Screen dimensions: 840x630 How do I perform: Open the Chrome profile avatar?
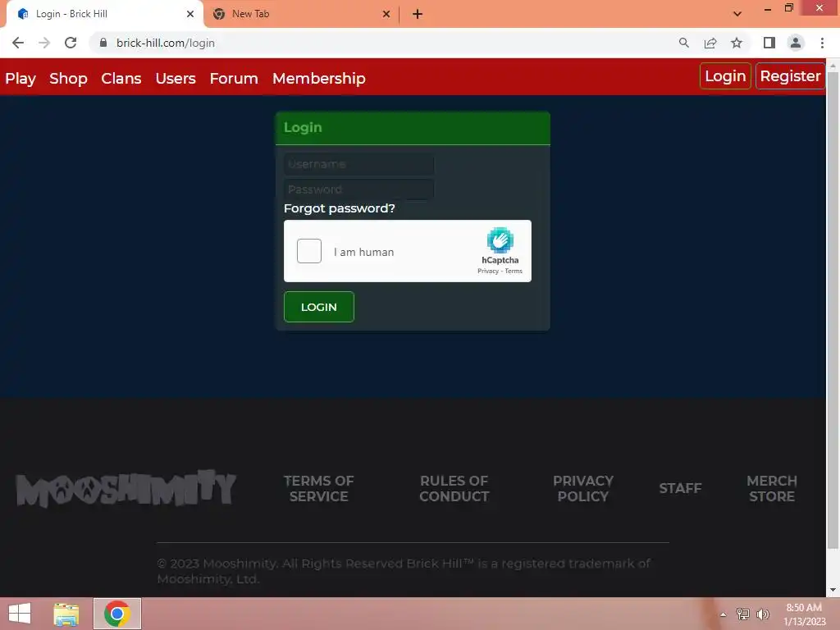point(796,43)
